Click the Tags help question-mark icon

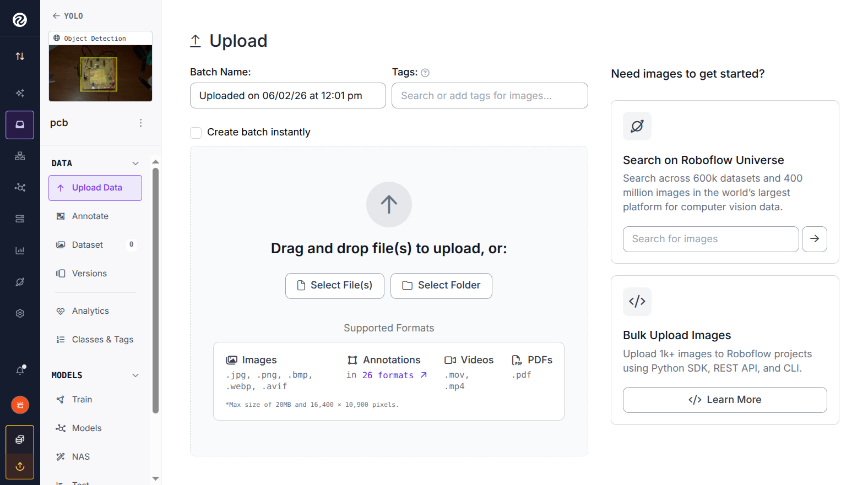coord(425,73)
